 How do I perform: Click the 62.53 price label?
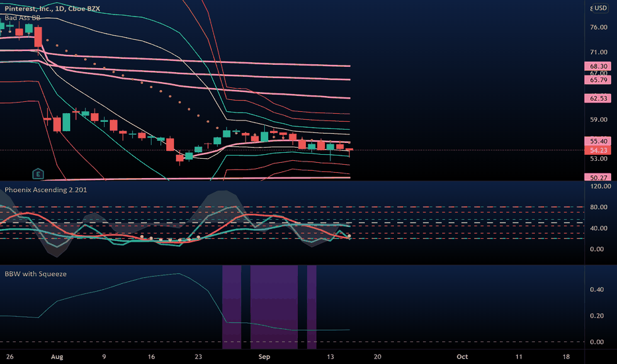click(x=598, y=99)
